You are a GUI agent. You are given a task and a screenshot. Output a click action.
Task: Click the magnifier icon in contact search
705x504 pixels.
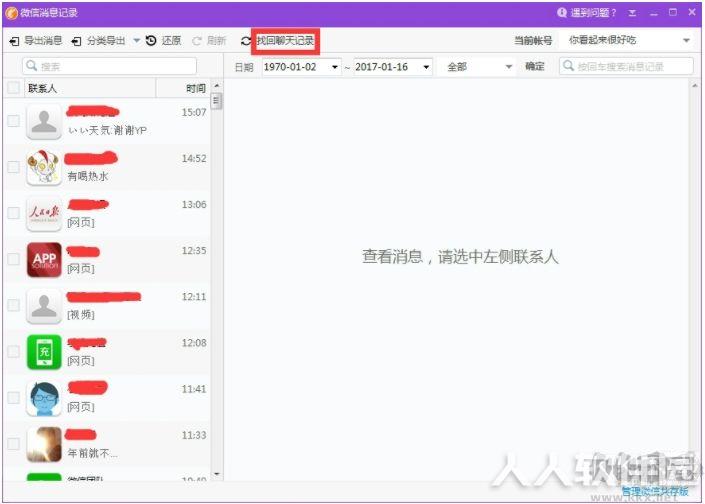[31, 66]
